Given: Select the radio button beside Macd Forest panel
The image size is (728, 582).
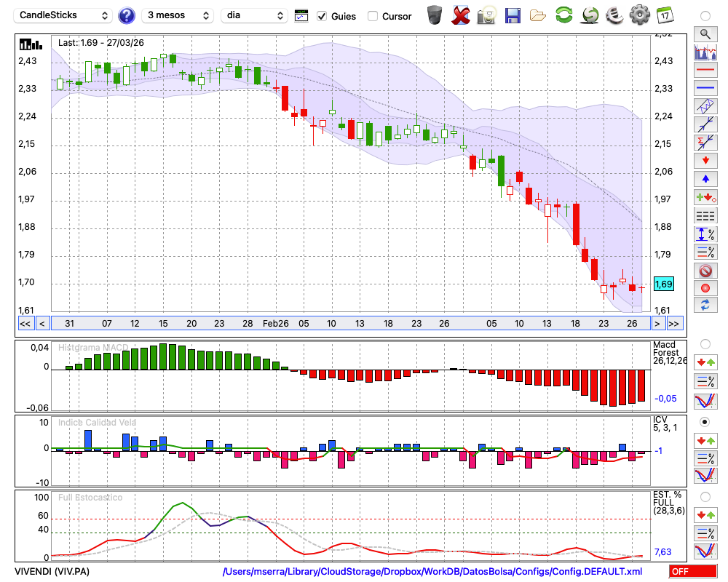Looking at the screenshot, I should 705,343.
